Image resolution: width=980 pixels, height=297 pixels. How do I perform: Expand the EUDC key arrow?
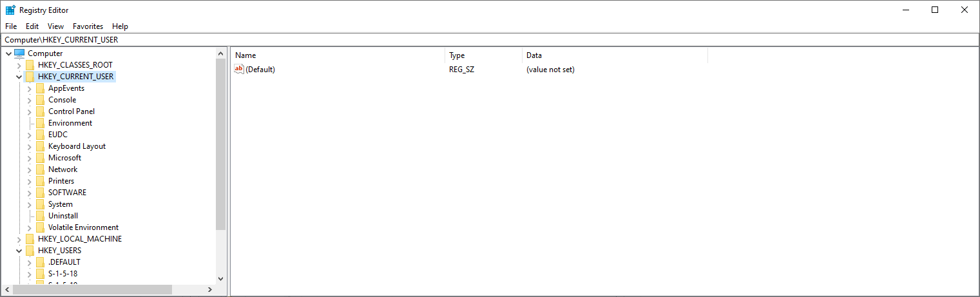(x=29, y=135)
